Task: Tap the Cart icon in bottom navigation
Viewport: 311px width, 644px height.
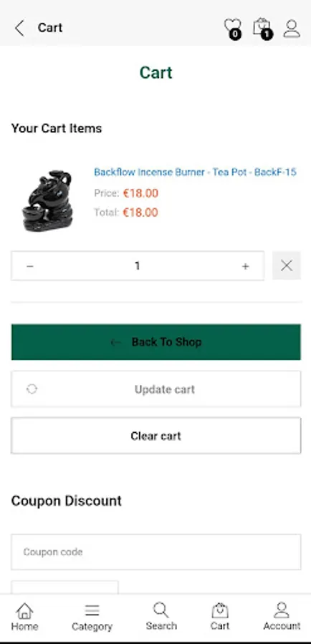Action: (220, 616)
